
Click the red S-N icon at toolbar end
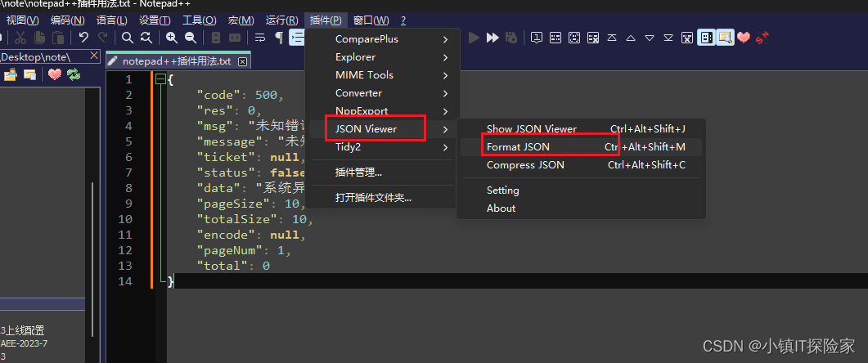[762, 38]
